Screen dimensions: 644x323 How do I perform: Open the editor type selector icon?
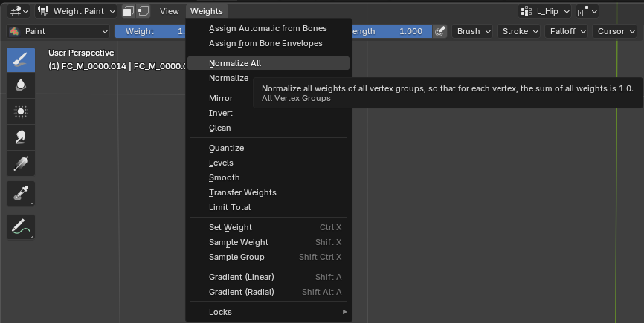[x=19, y=11]
